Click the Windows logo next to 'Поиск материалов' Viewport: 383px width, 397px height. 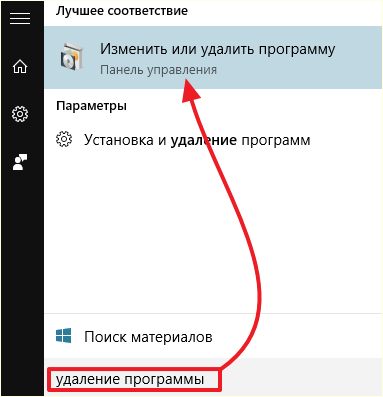click(64, 336)
